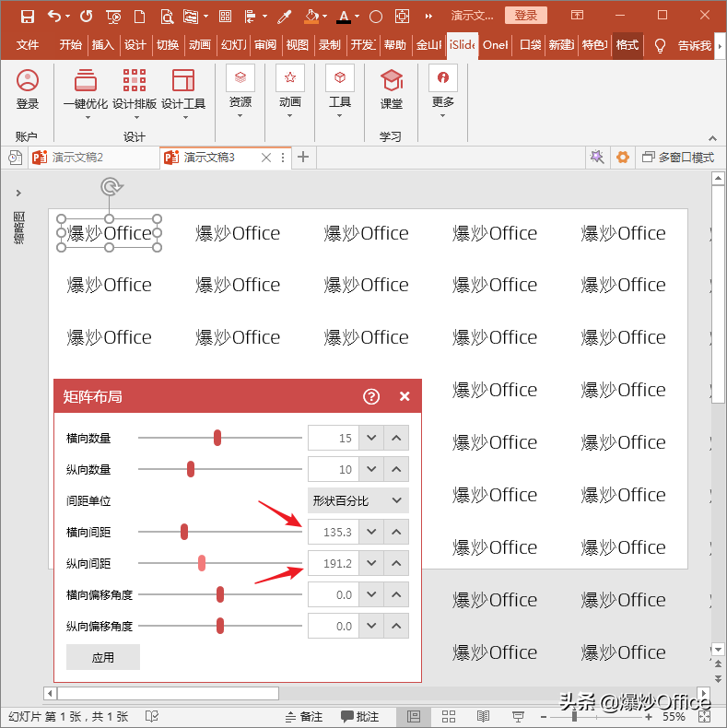Toggle the Notes (备注) pane
727x728 pixels.
coord(304,717)
